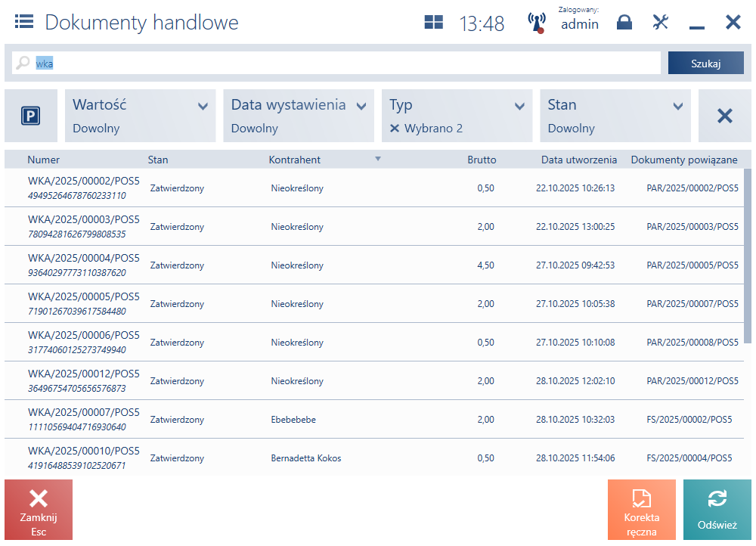Click gross value 4,50
Viewport: 756px width, 546px height.
485,265
